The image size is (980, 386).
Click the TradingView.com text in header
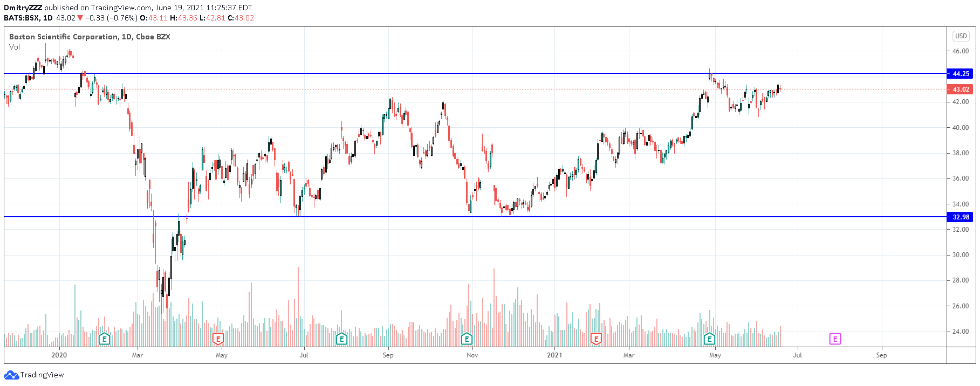pyautogui.click(x=121, y=8)
